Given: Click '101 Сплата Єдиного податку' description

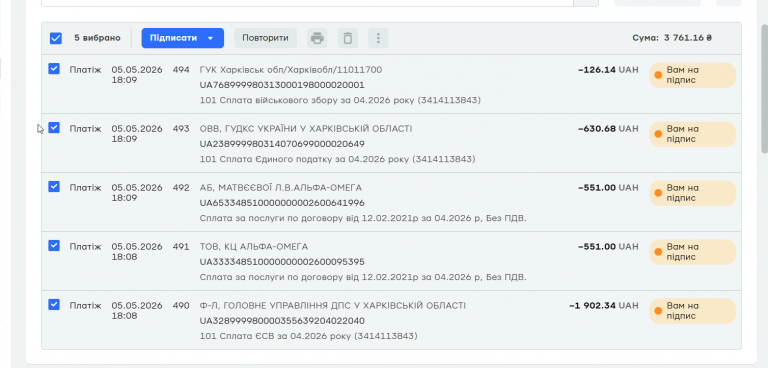Looking at the screenshot, I should click(337, 159).
